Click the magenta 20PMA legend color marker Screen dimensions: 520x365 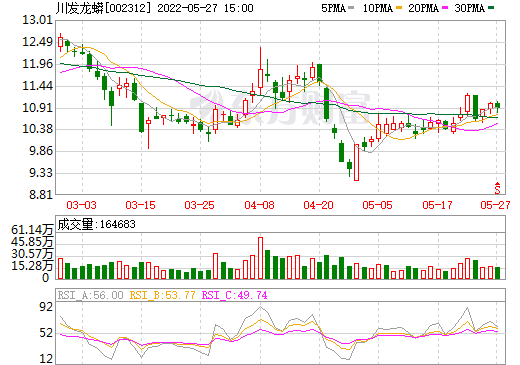(x=445, y=8)
